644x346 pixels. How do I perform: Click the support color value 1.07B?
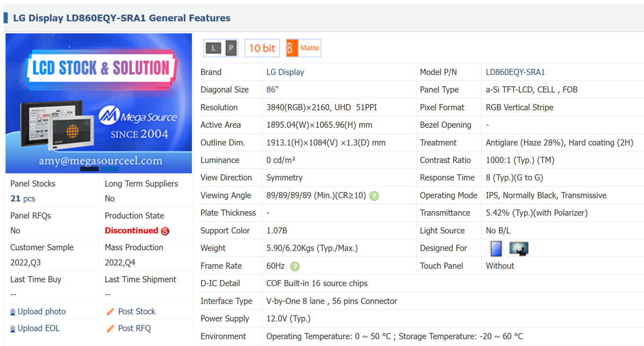coord(277,231)
